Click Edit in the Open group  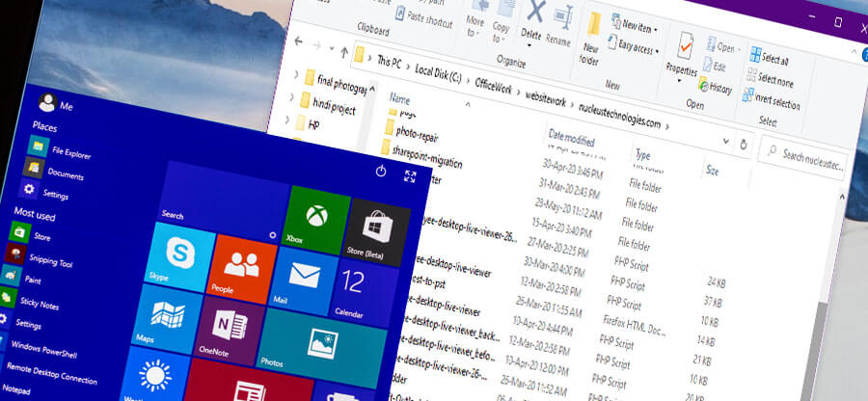714,67
